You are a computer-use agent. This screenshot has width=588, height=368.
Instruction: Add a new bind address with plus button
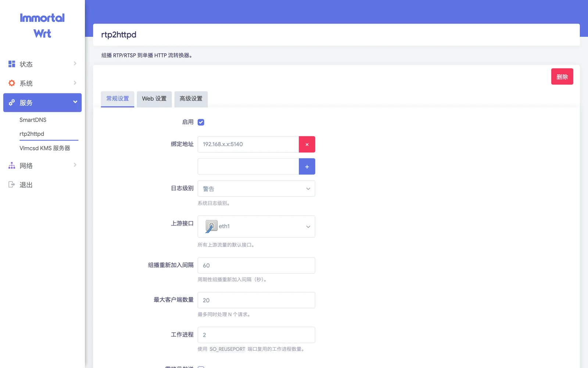[307, 166]
